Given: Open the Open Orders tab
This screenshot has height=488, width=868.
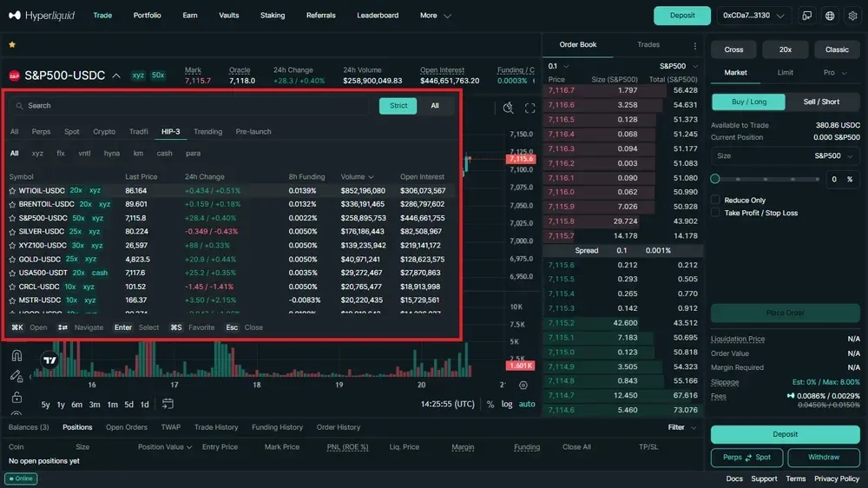Looking at the screenshot, I should 127,427.
